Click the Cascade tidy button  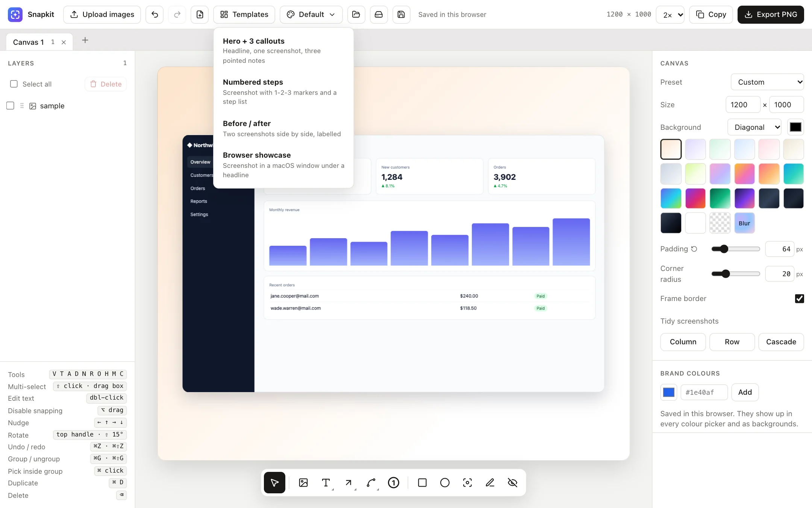[x=781, y=342]
